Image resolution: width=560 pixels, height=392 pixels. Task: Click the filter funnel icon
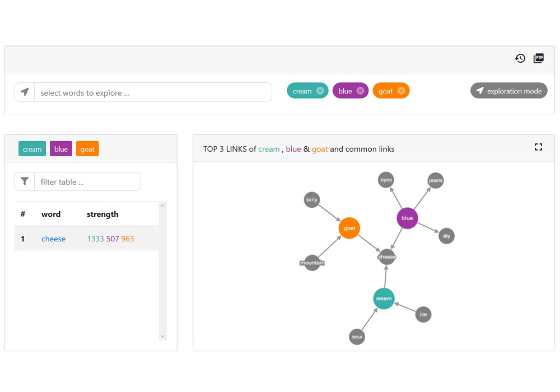(x=25, y=181)
